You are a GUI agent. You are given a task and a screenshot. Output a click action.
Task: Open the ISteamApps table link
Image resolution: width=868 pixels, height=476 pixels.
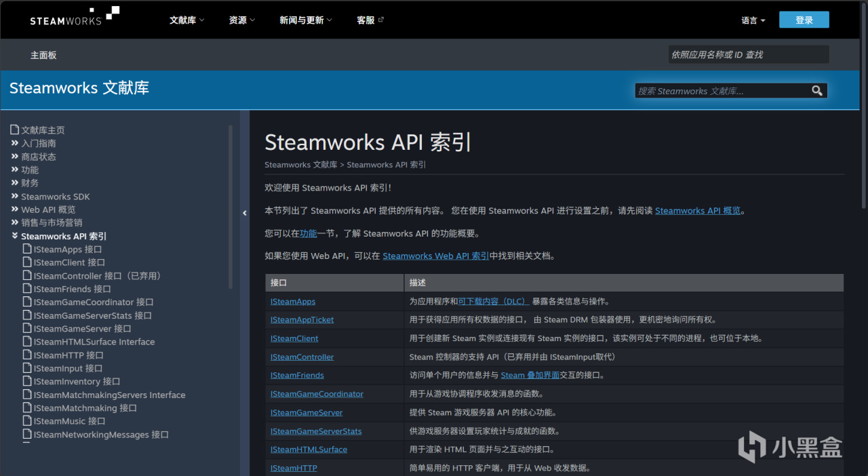point(293,301)
